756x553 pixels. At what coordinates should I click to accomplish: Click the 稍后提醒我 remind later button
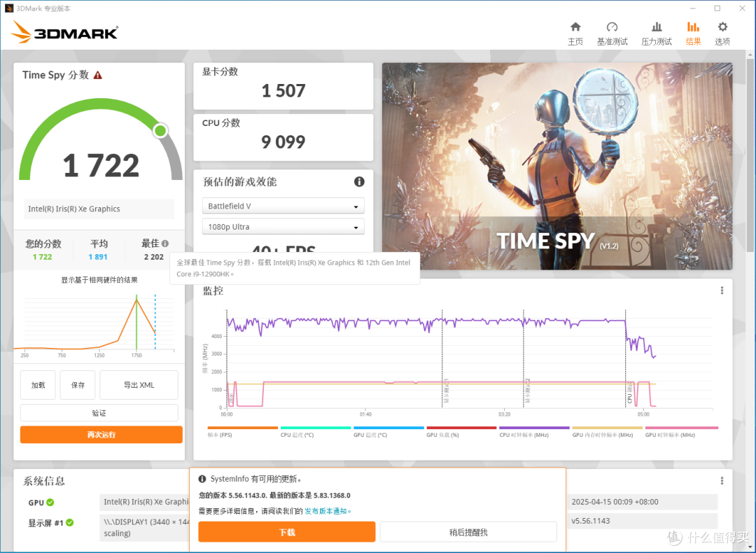point(468,532)
